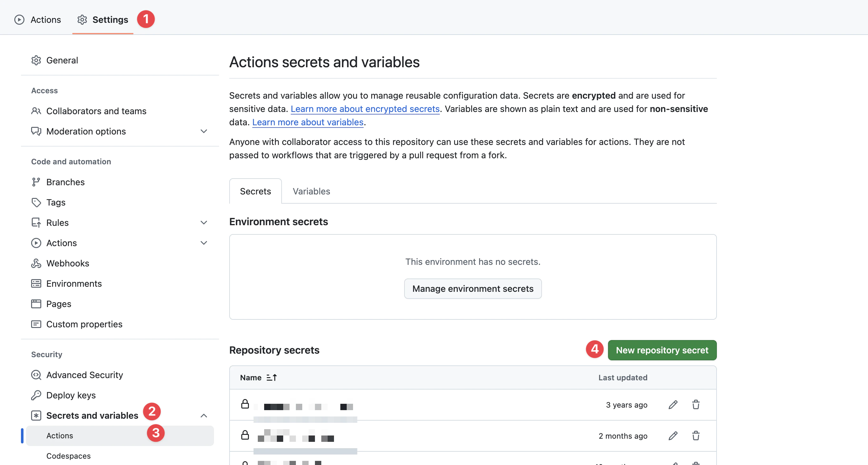This screenshot has width=868, height=465.
Task: Select the Pages icon in sidebar
Action: [x=36, y=304]
